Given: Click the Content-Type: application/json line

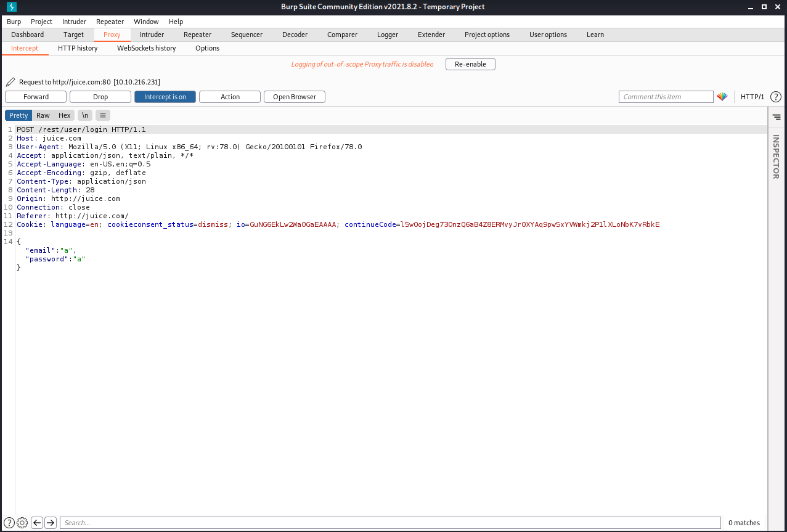Looking at the screenshot, I should [81, 181].
